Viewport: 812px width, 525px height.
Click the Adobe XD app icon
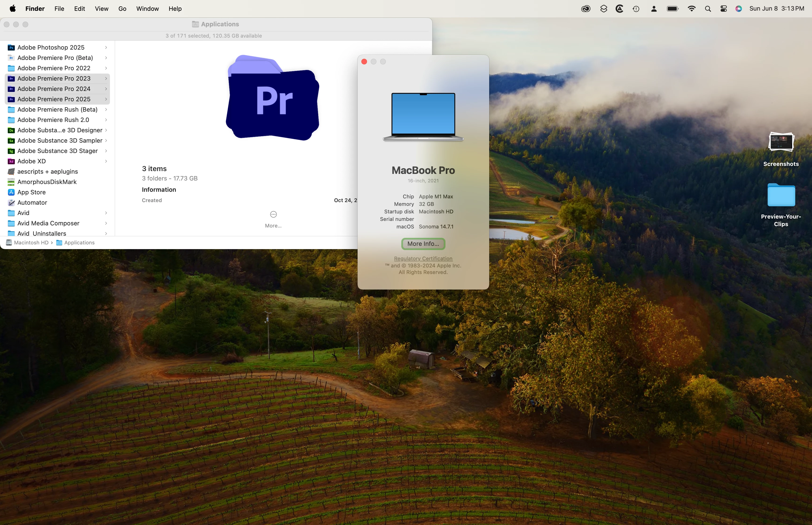pyautogui.click(x=11, y=161)
